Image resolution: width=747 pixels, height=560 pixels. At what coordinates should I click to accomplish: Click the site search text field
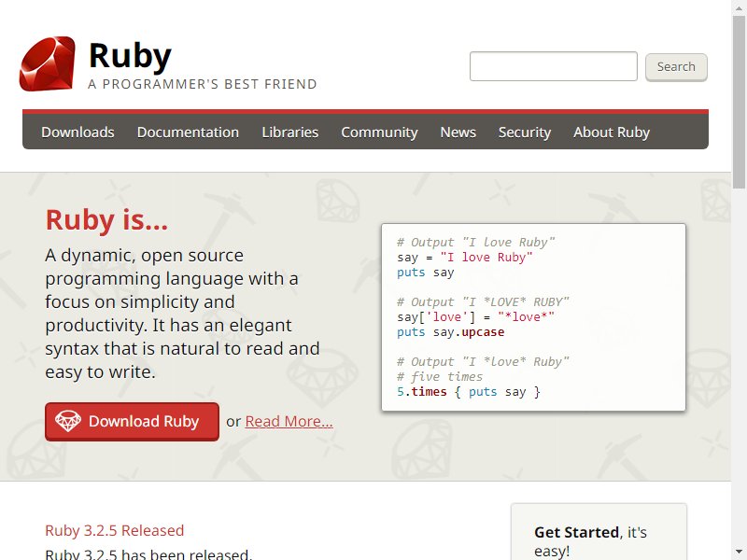554,66
